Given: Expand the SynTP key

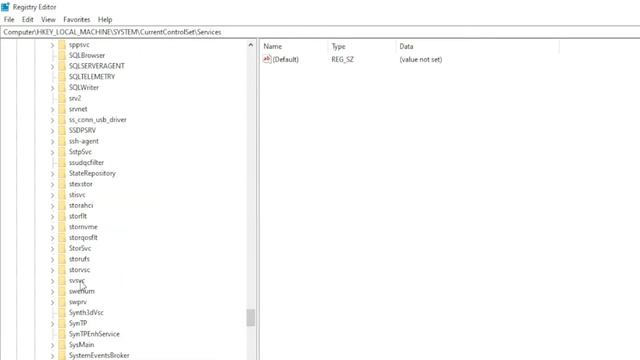Looking at the screenshot, I should click(52, 323).
